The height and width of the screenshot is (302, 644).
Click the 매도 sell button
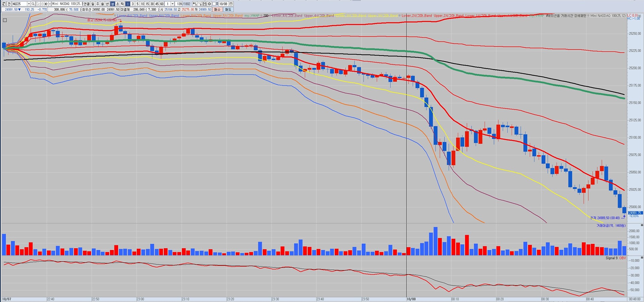(x=228, y=9)
